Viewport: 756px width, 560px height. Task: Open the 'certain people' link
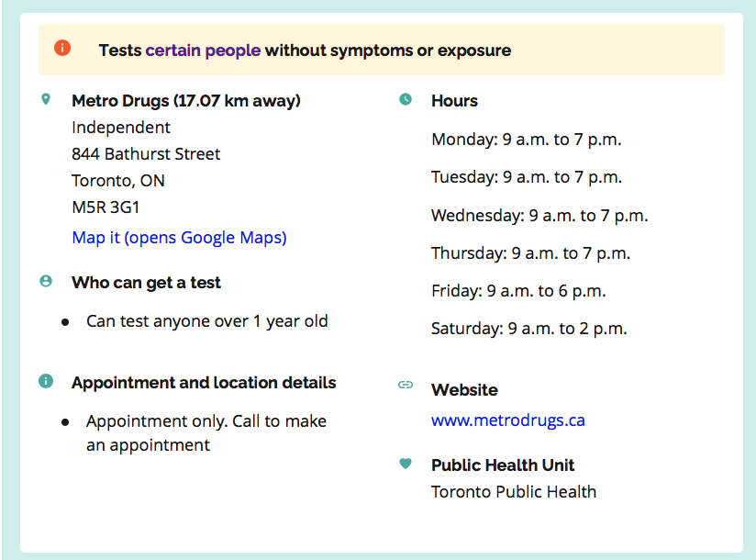tap(203, 50)
